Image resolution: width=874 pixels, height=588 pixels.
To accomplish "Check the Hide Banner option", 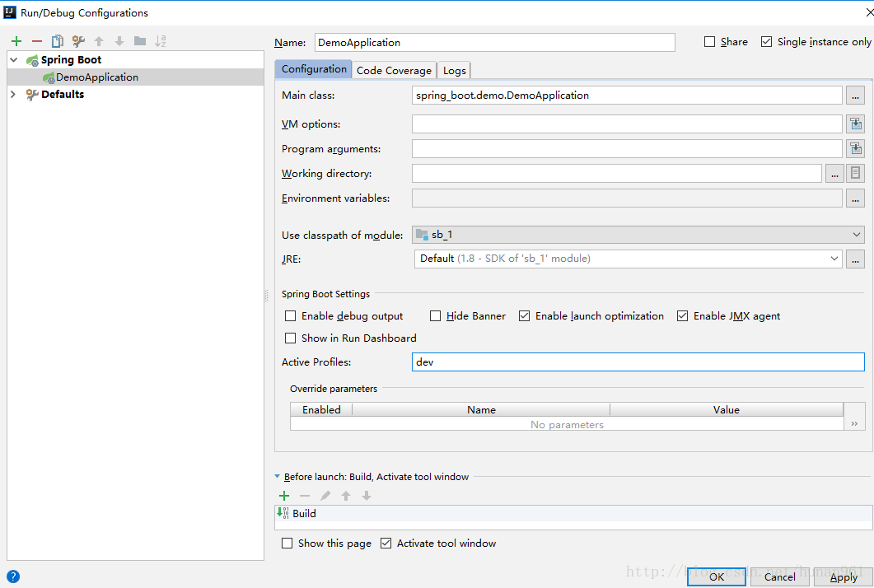I will tap(435, 316).
